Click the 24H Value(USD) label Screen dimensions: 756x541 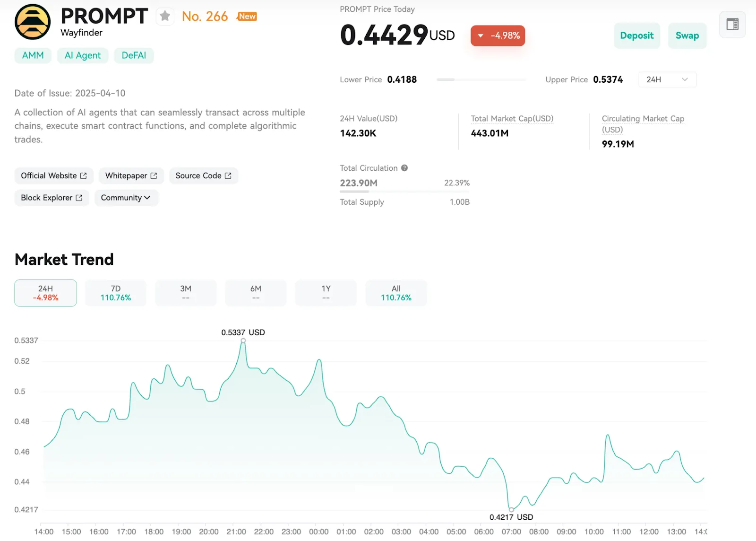point(369,119)
